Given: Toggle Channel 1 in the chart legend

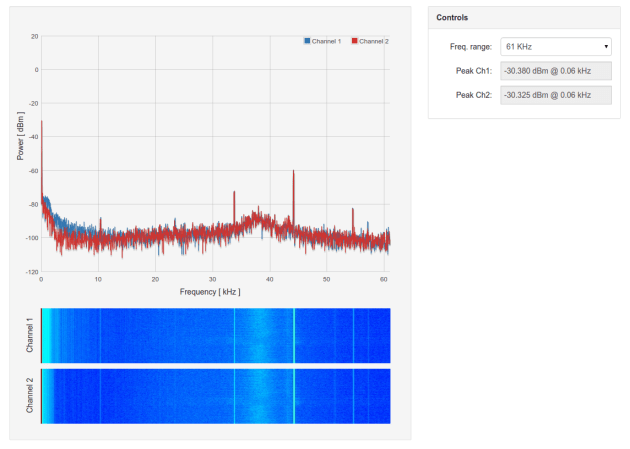Looking at the screenshot, I should tap(323, 41).
